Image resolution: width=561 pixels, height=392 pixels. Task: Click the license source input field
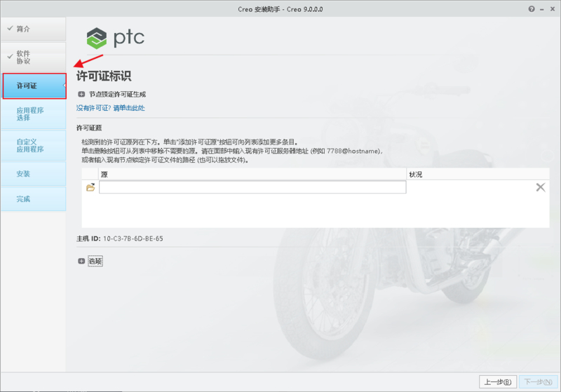[x=252, y=187]
